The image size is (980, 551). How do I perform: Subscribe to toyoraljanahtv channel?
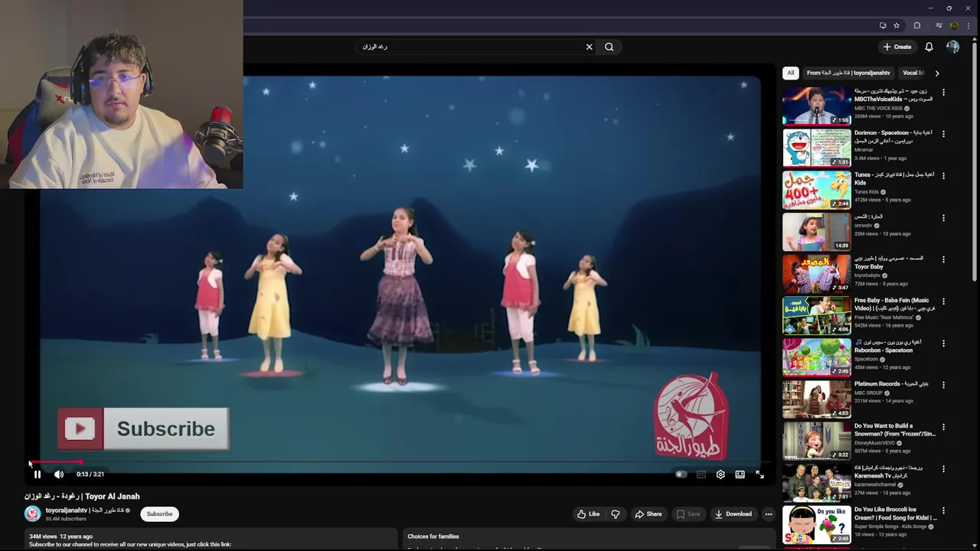159,514
